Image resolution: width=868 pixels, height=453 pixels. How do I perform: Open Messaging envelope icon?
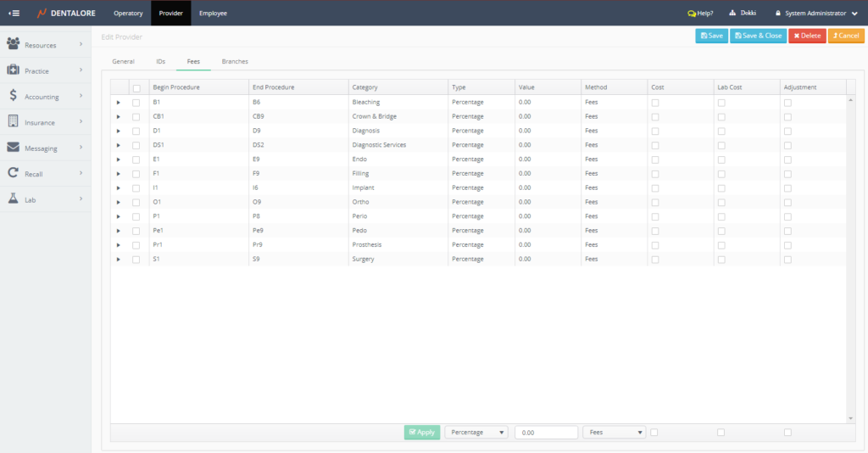pyautogui.click(x=14, y=148)
